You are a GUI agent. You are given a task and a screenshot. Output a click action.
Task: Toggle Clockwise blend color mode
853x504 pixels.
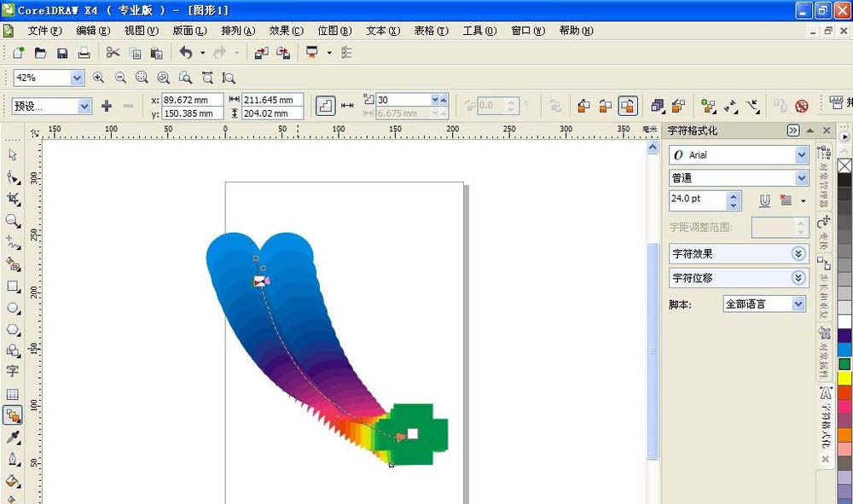605,106
